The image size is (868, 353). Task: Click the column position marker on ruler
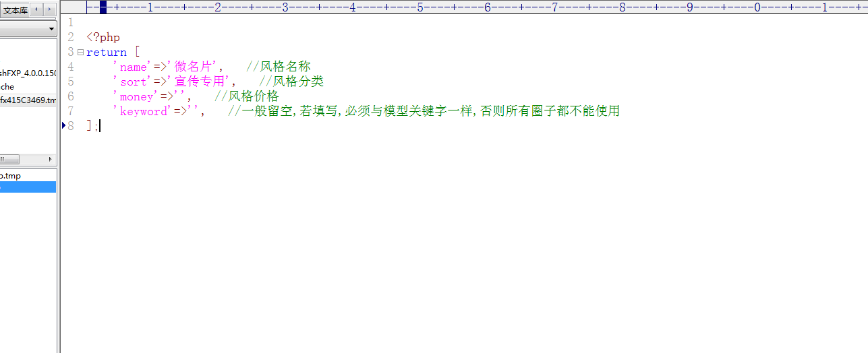click(103, 7)
